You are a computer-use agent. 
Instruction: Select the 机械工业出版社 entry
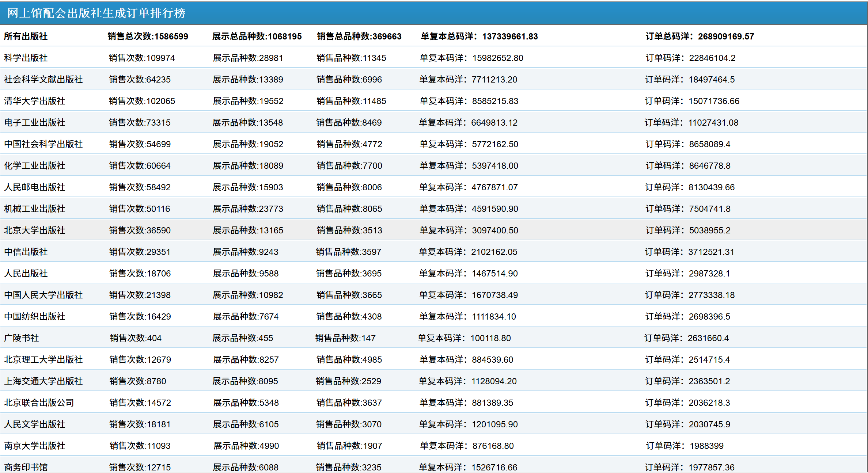coord(35,209)
